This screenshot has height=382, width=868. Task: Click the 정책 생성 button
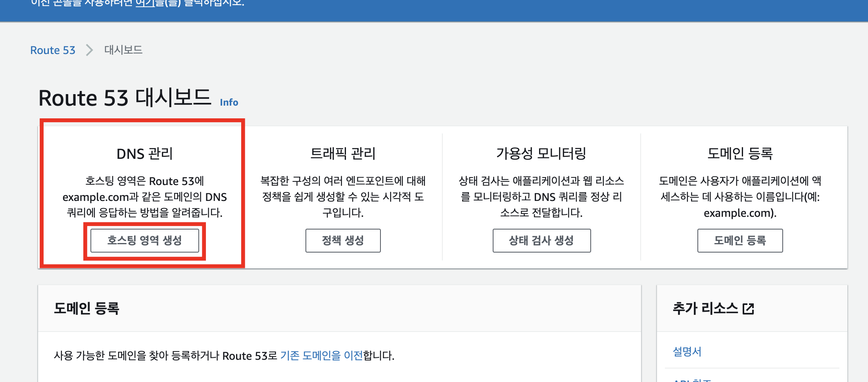click(343, 241)
